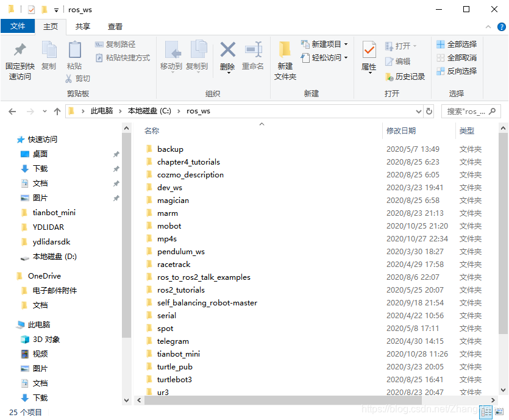Screen dimensions: 509x420
Task: Select the backup folder
Action: coord(170,149)
